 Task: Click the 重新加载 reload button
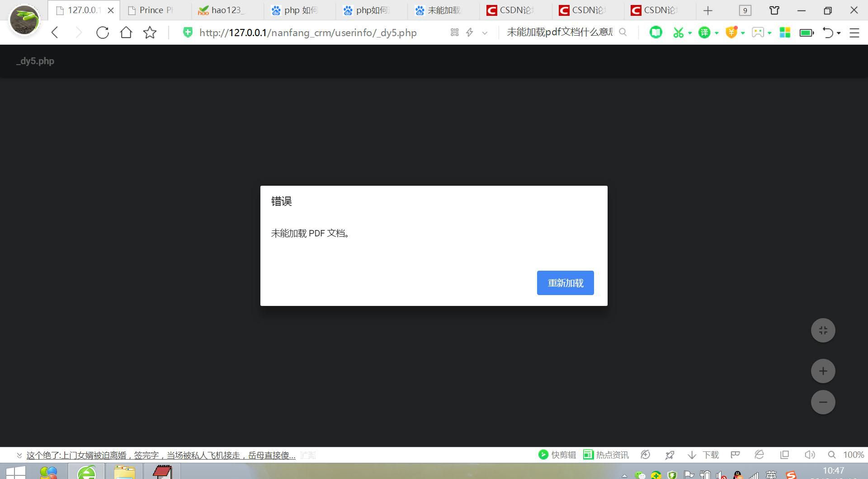tap(565, 282)
